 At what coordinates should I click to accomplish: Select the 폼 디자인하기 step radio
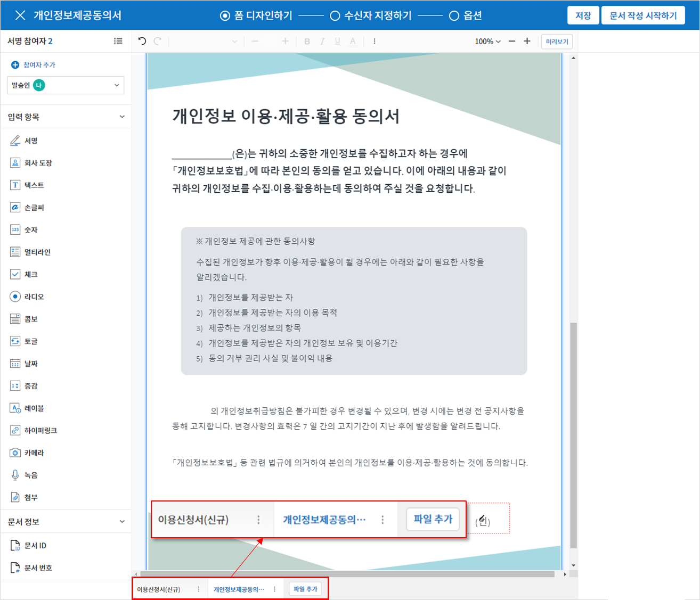tap(225, 16)
